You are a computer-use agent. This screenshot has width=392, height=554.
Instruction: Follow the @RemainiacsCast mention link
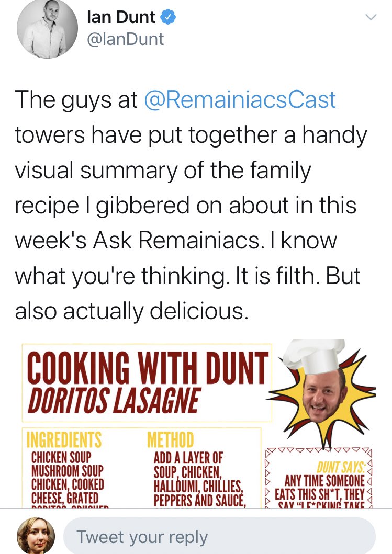click(240, 99)
